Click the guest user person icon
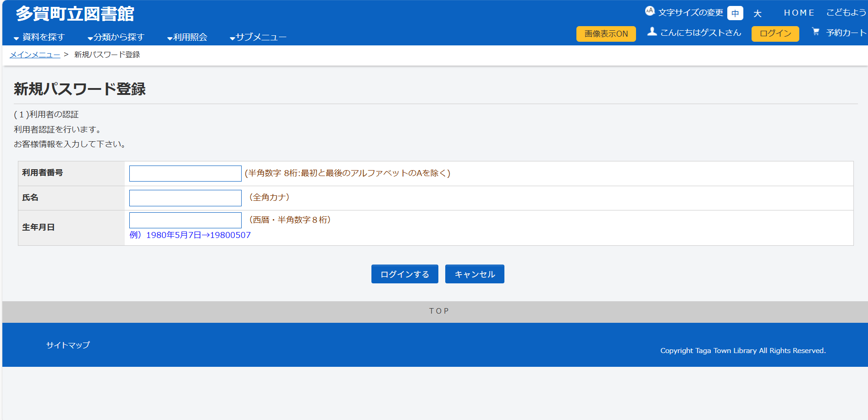Screen dimensions: 868x420 tap(652, 32)
